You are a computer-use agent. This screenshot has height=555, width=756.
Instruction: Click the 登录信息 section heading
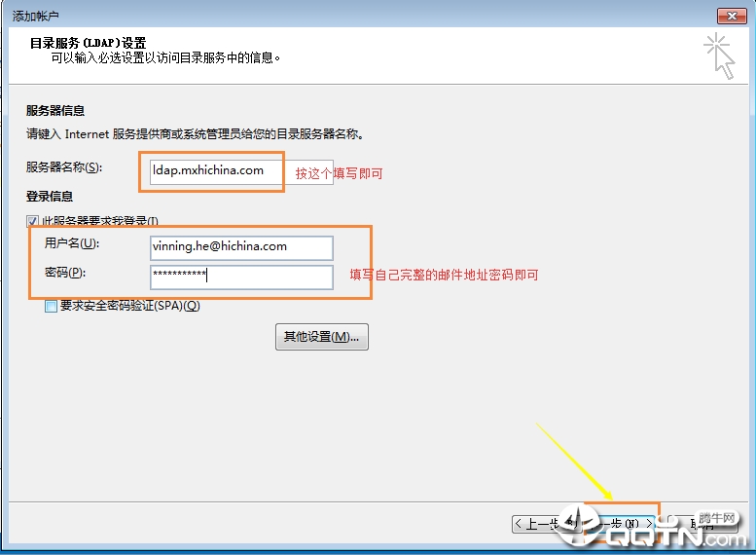pos(50,197)
